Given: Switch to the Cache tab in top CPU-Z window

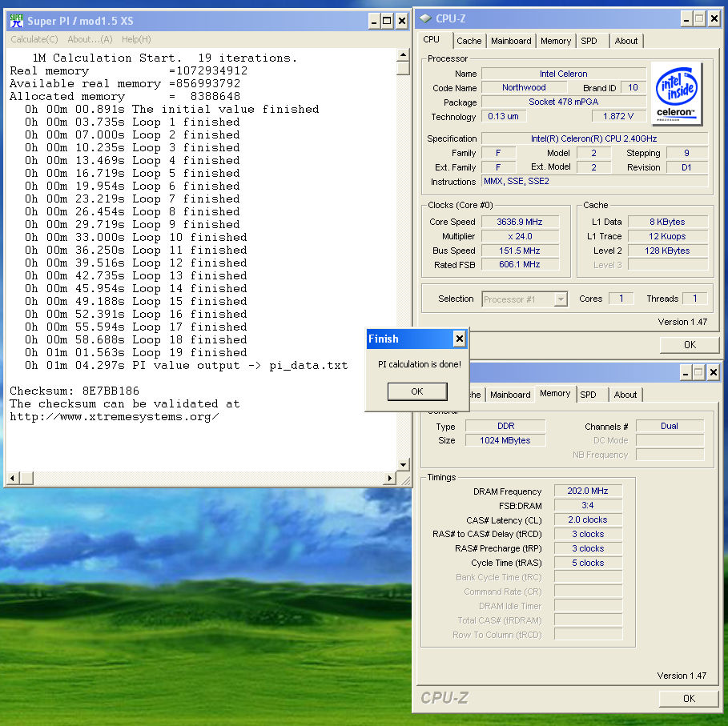Looking at the screenshot, I should click(469, 41).
